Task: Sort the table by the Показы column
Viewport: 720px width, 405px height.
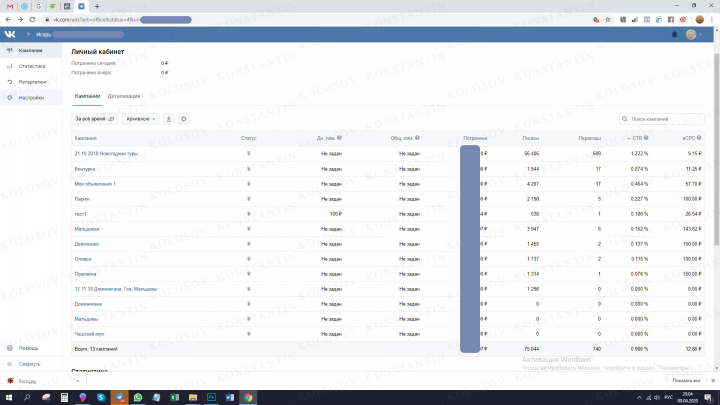Action: tap(530, 138)
